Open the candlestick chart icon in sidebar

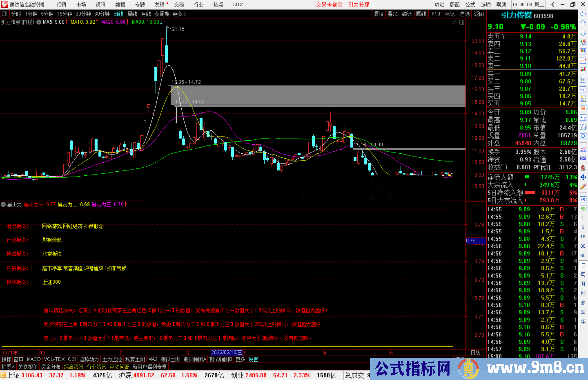583,70
